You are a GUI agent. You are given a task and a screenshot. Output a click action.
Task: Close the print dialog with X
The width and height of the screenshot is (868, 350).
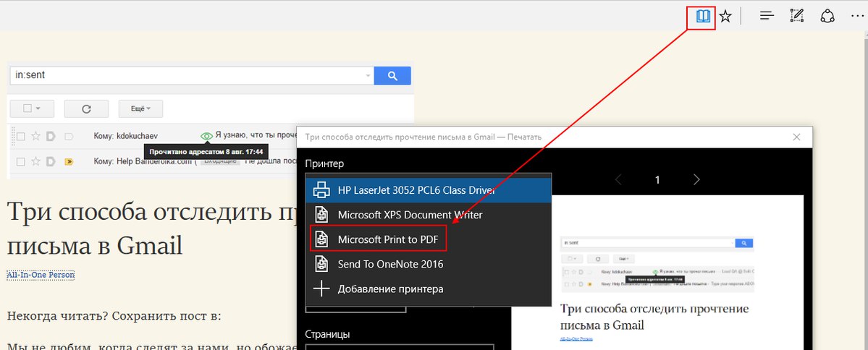point(796,137)
